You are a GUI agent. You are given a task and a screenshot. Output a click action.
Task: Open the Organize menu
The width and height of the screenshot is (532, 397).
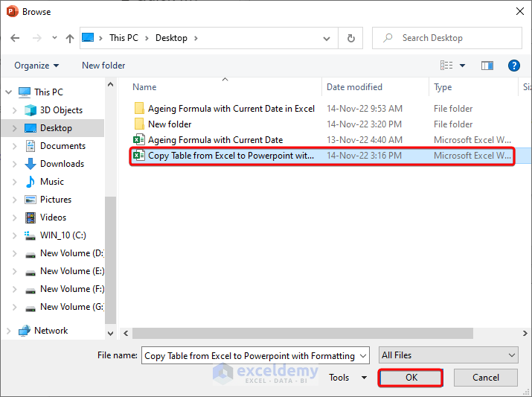36,66
